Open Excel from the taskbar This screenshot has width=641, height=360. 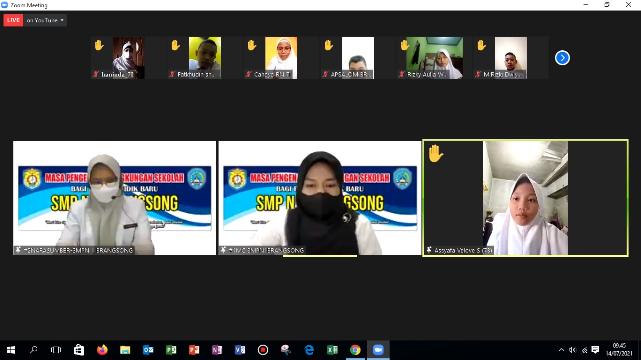[332, 350]
